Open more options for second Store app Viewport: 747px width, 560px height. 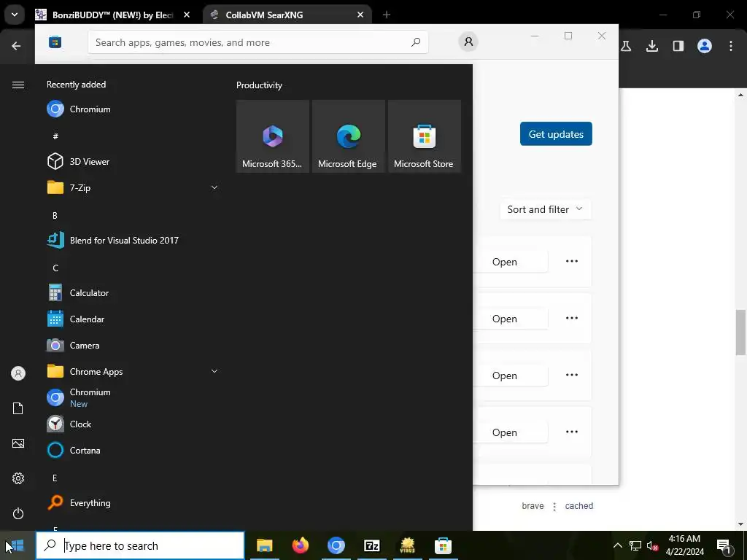(x=572, y=318)
